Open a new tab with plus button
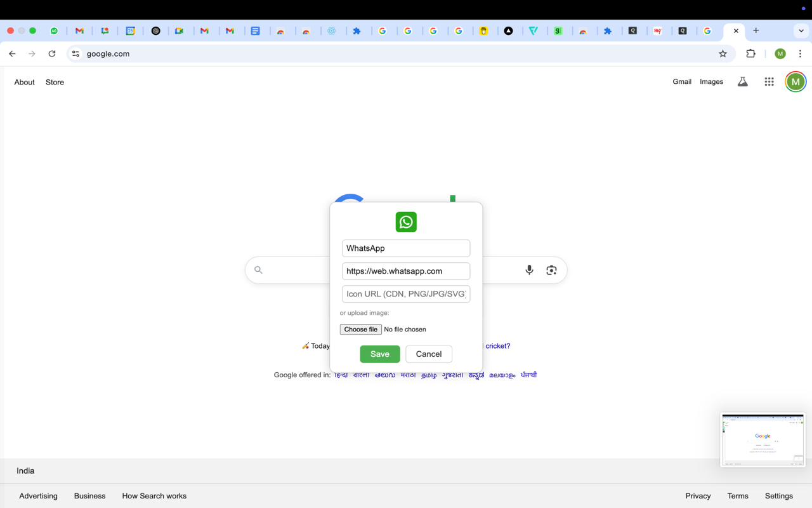 (756, 30)
